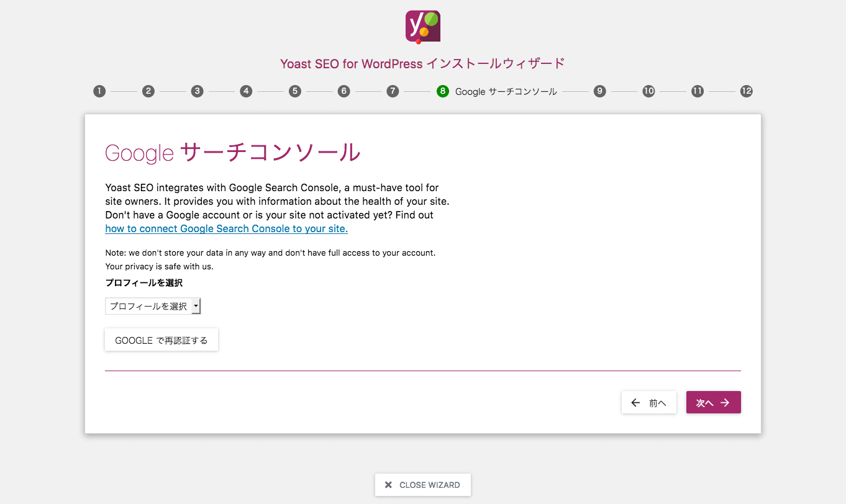The image size is (846, 504).
Task: Go to final wizard step 12
Action: (x=747, y=91)
